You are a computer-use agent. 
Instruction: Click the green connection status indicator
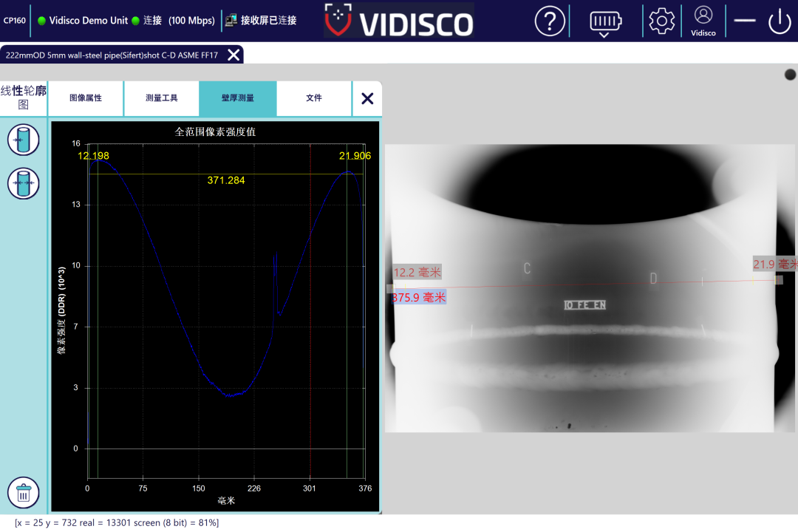coord(135,21)
